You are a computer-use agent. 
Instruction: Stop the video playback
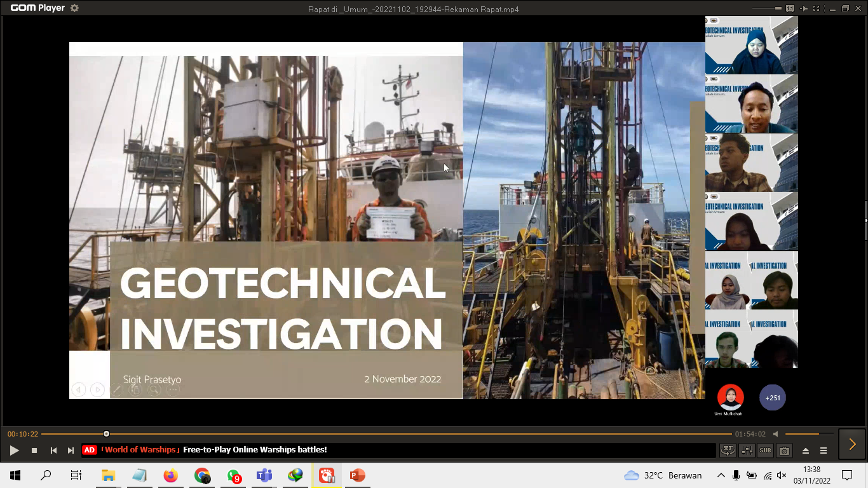tap(34, 451)
